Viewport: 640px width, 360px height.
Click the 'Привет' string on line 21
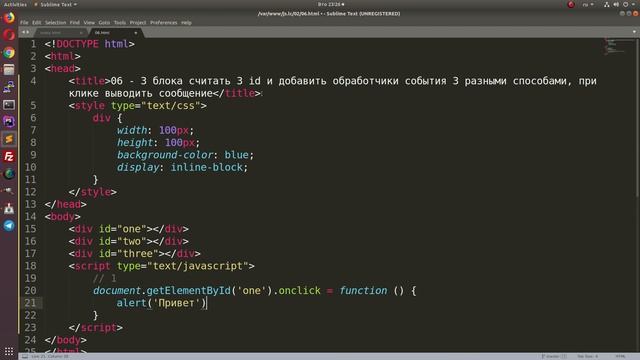(176, 303)
